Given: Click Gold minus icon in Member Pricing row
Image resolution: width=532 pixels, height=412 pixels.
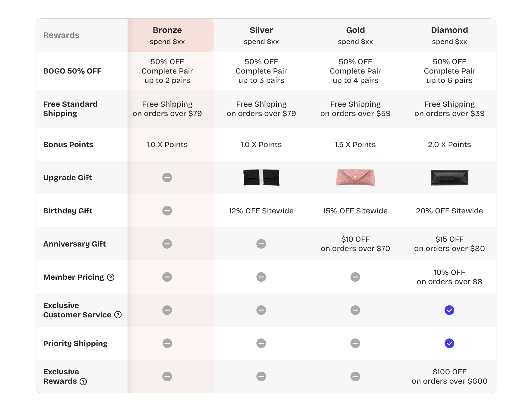Looking at the screenshot, I should (355, 277).
